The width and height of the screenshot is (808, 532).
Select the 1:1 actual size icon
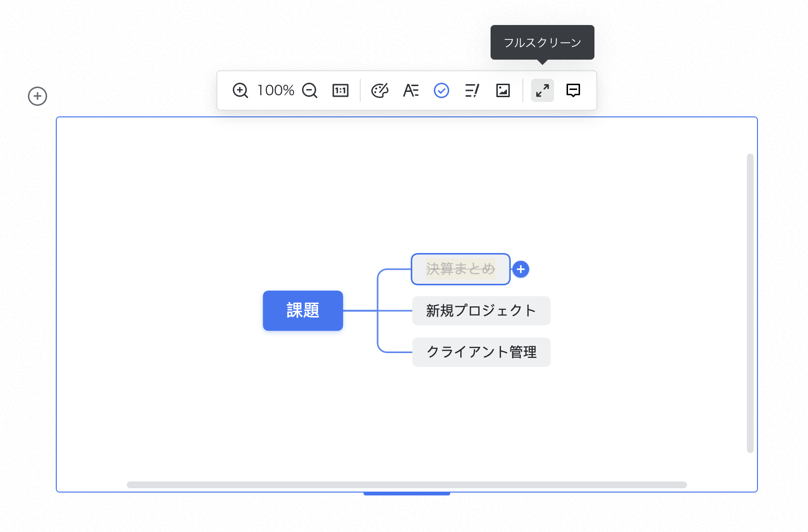click(341, 90)
